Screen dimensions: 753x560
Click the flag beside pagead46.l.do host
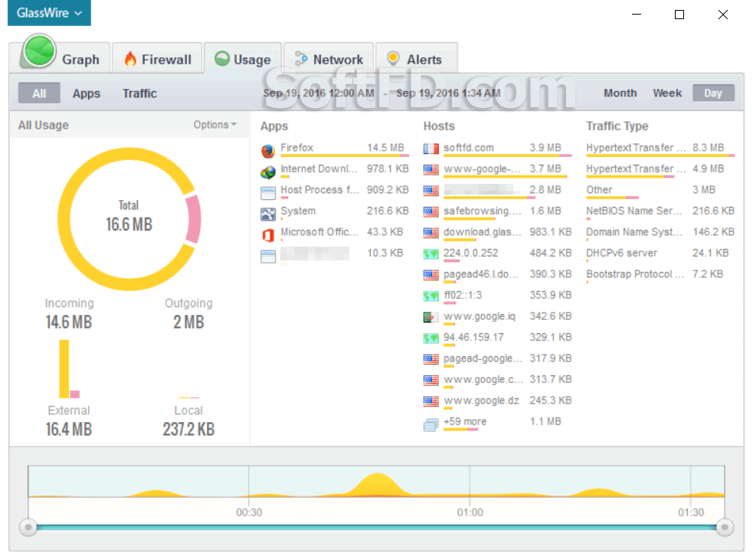[431, 275]
